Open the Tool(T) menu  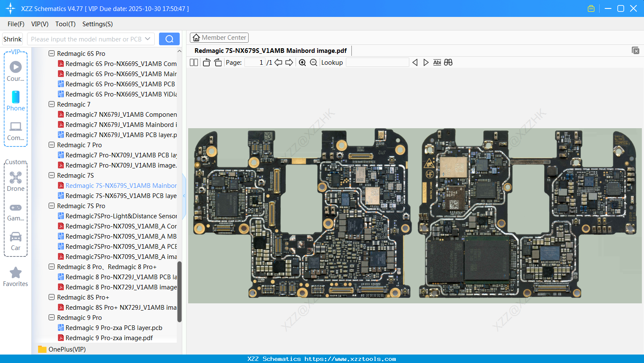pos(65,24)
